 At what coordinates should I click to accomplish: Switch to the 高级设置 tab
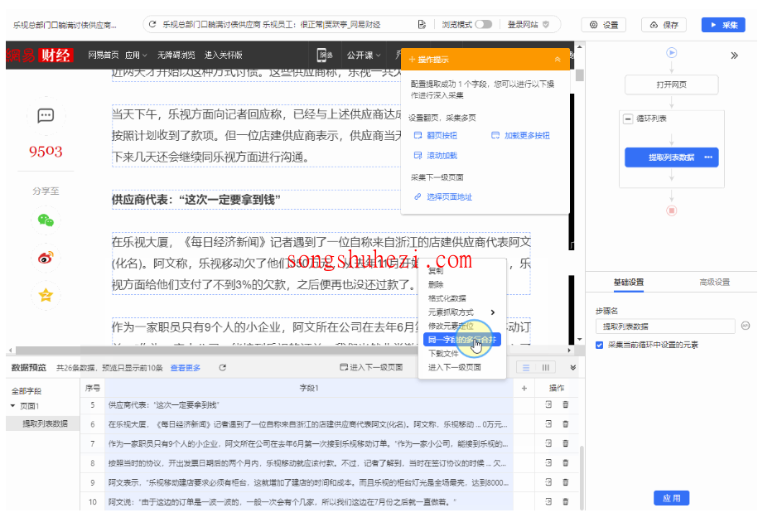point(714,282)
